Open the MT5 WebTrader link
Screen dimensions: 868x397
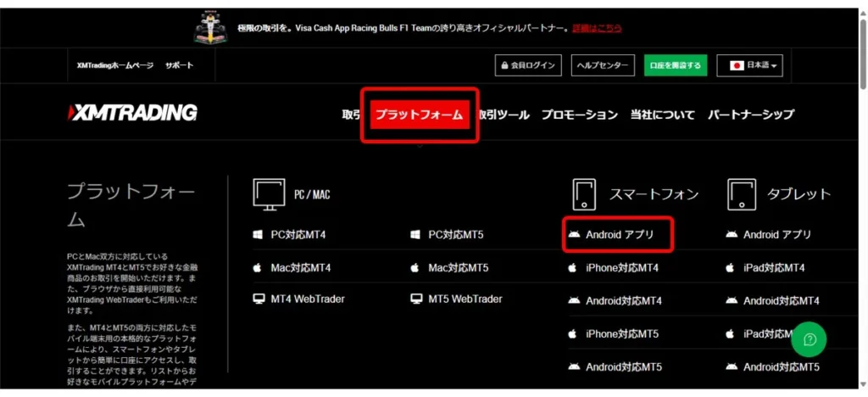pyautogui.click(x=465, y=299)
